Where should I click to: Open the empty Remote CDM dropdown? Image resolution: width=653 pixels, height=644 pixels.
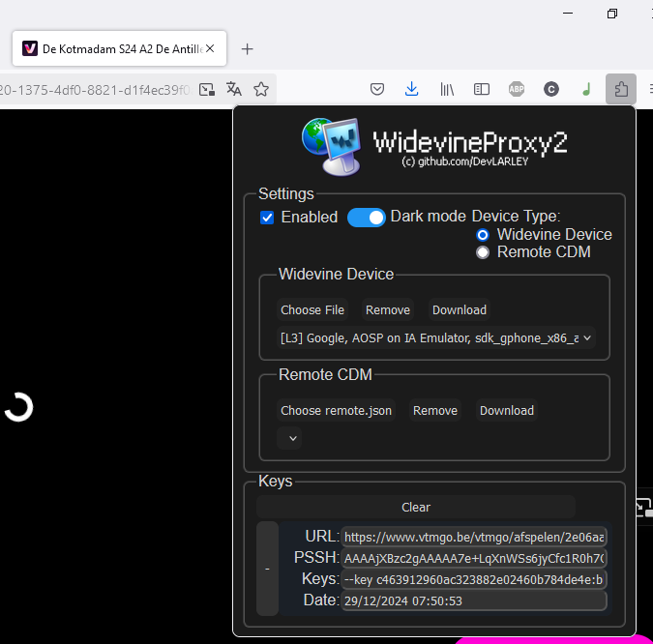(x=289, y=438)
